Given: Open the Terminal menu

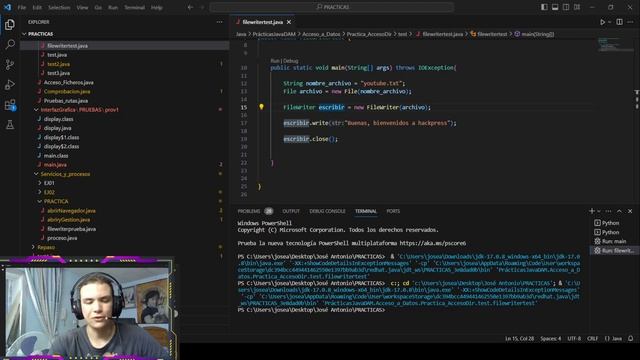Looking at the screenshot, I should click(134, 7).
